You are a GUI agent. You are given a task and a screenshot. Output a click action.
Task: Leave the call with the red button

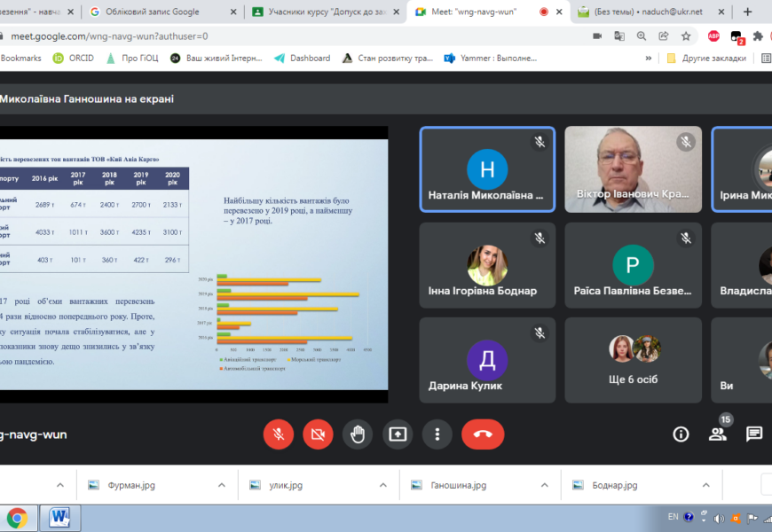[x=483, y=434]
